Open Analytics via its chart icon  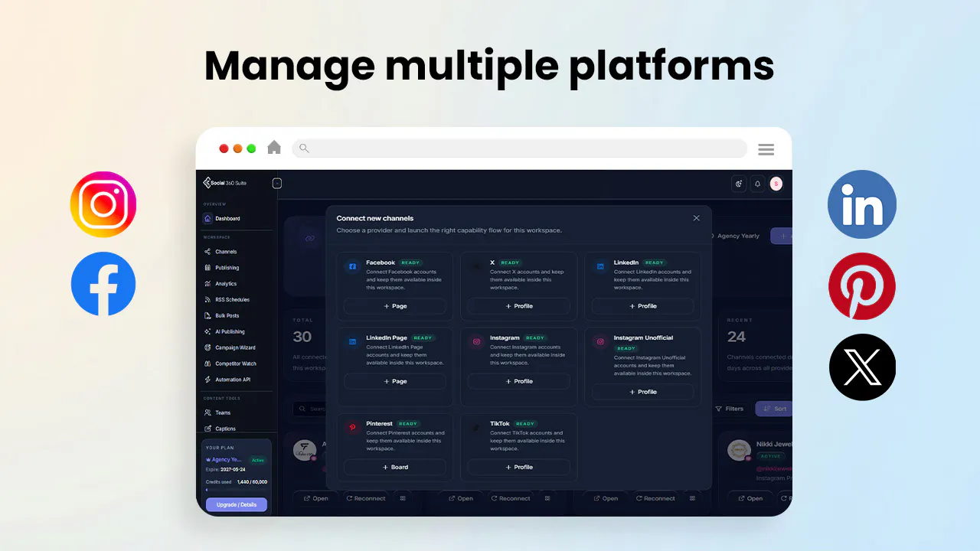tap(207, 284)
